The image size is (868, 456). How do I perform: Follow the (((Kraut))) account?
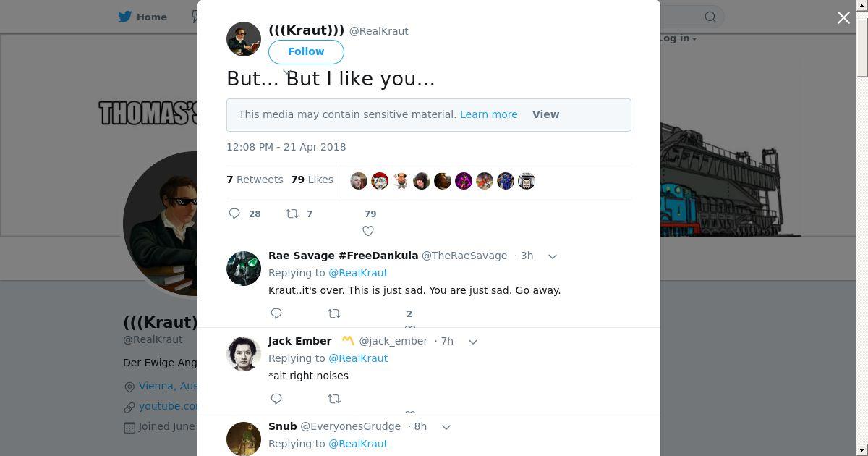[306, 51]
